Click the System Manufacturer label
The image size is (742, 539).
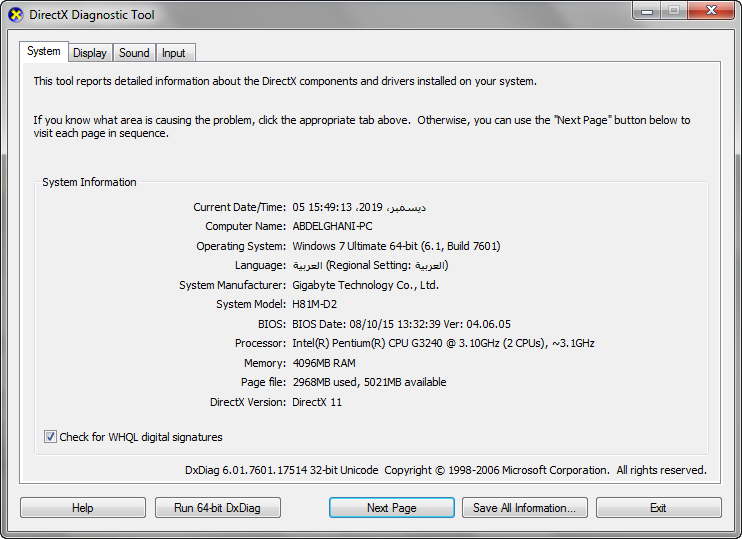[x=233, y=285]
